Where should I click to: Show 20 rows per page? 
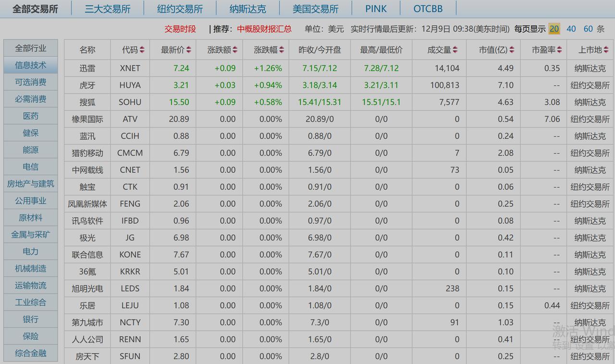[554, 29]
